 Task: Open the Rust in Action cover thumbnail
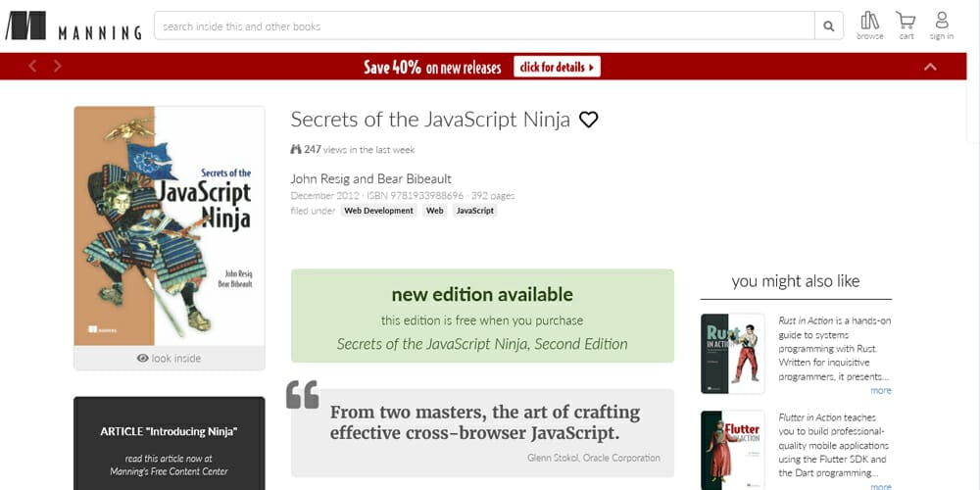(732, 353)
